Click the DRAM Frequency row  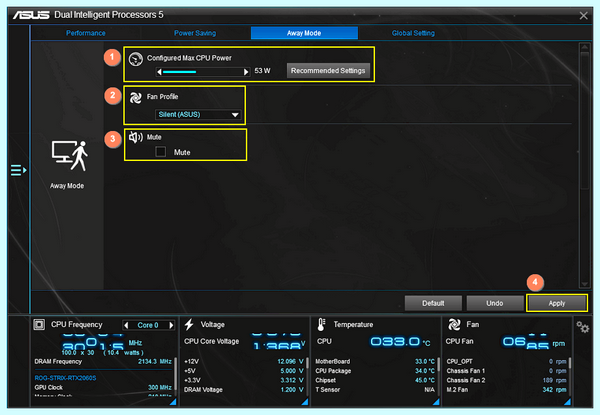click(x=103, y=361)
